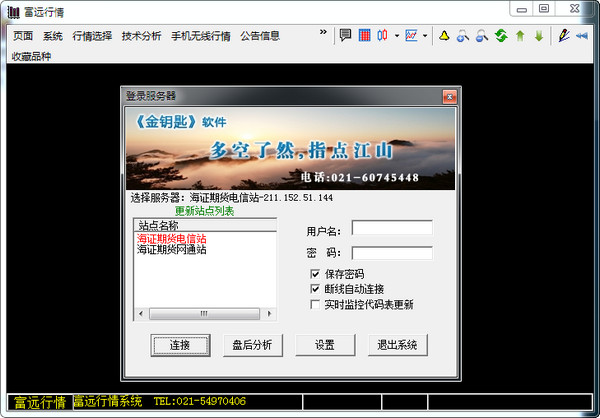
Task: Click the 《金钥匙》软件 banner image
Action: pyautogui.click(x=290, y=149)
